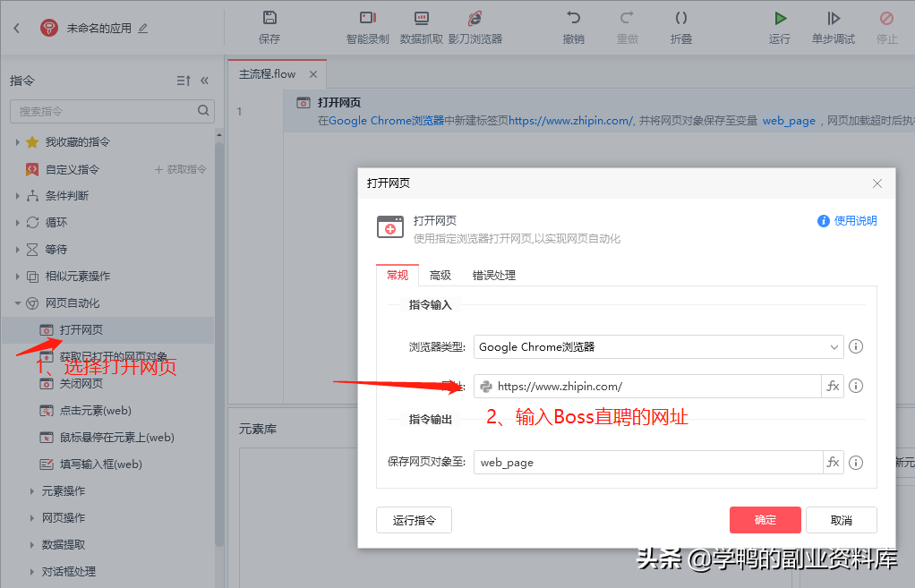Collapse the 网页自动化 category
915x588 pixels.
(x=18, y=303)
